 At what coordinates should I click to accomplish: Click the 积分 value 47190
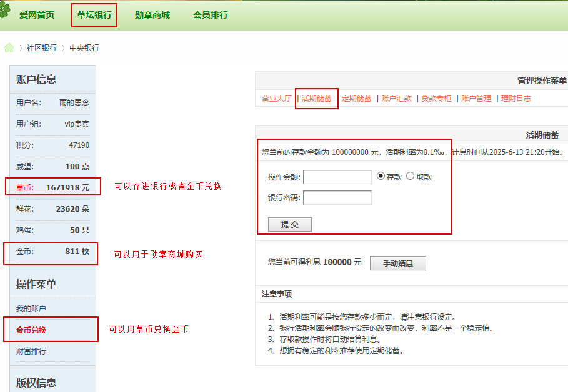[x=79, y=145]
